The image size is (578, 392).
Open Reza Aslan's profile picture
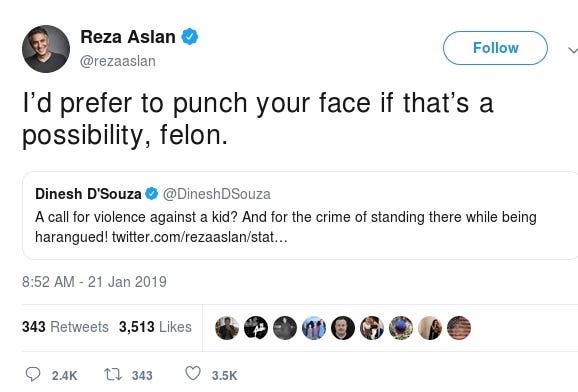pos(46,49)
